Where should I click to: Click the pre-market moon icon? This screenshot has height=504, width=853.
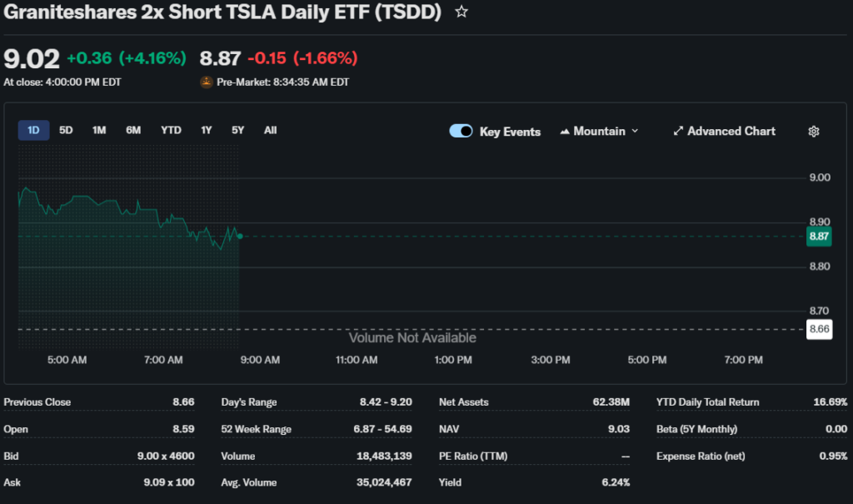pyautogui.click(x=207, y=82)
